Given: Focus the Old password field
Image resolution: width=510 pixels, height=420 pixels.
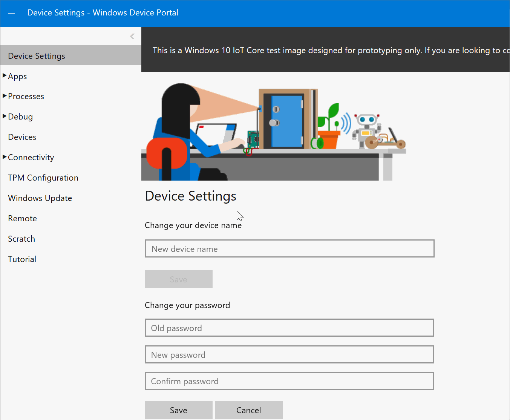Looking at the screenshot, I should (289, 328).
